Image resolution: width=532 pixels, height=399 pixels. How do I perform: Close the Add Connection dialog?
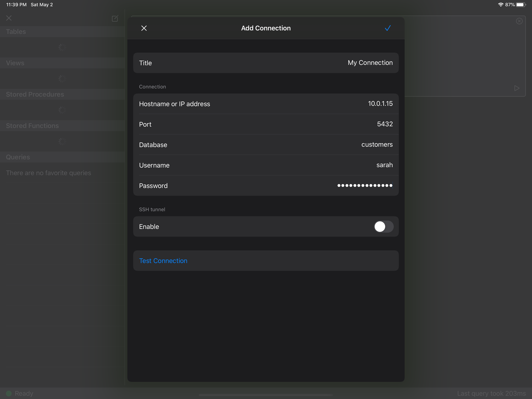click(x=144, y=28)
